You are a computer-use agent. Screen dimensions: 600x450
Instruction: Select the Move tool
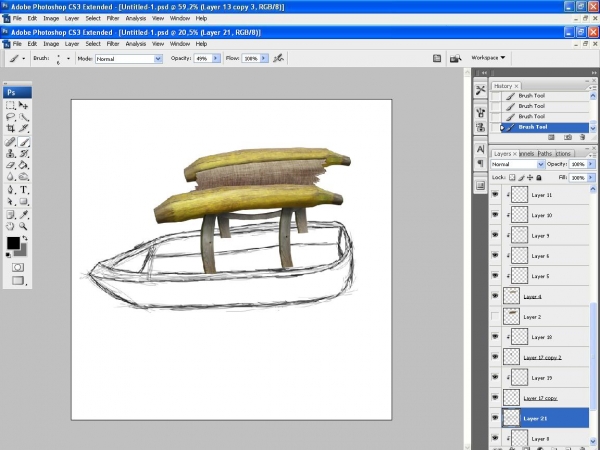tap(23, 105)
